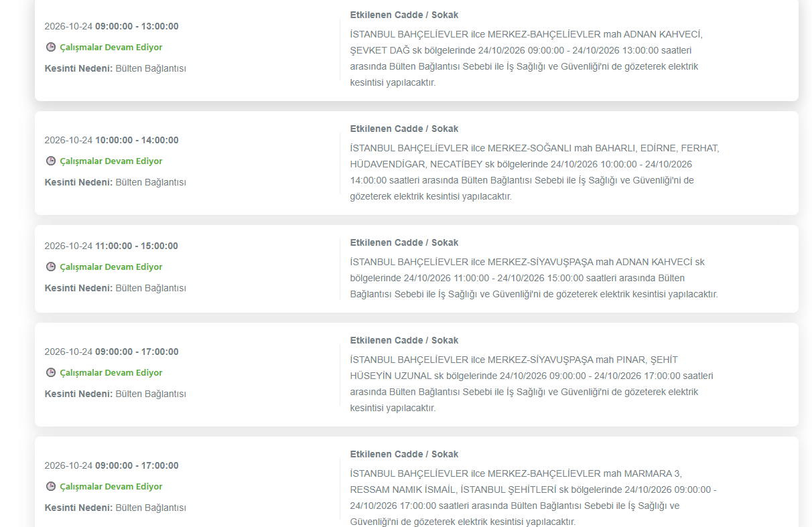Click 'Etkilenen Cadde / Sokak' heading in the SOĞANLI card
The width and height of the screenshot is (812, 527).
pyautogui.click(x=404, y=129)
